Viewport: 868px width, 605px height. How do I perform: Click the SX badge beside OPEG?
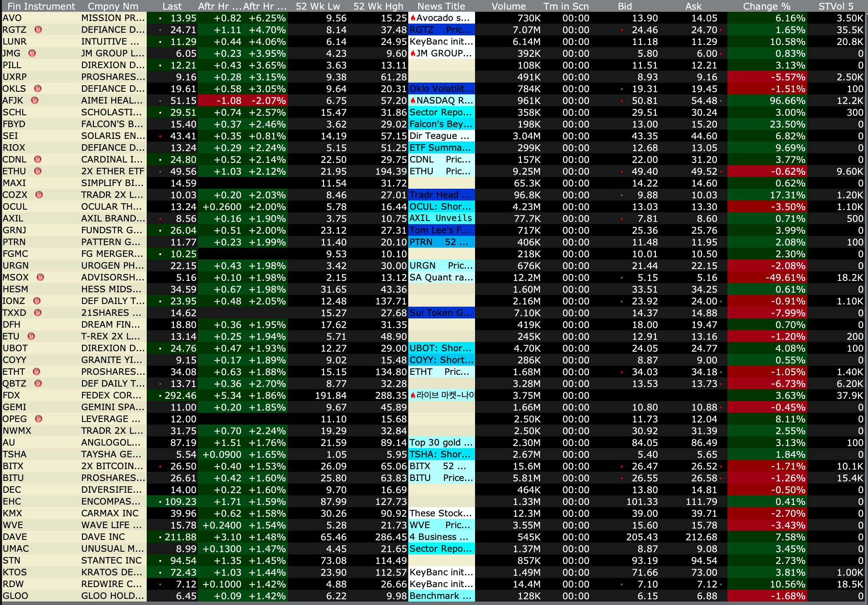(x=38, y=419)
